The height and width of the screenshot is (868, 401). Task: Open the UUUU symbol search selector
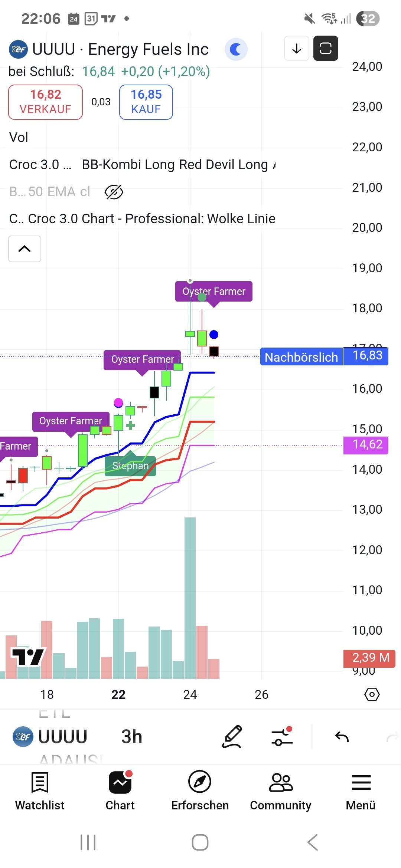tap(51, 737)
